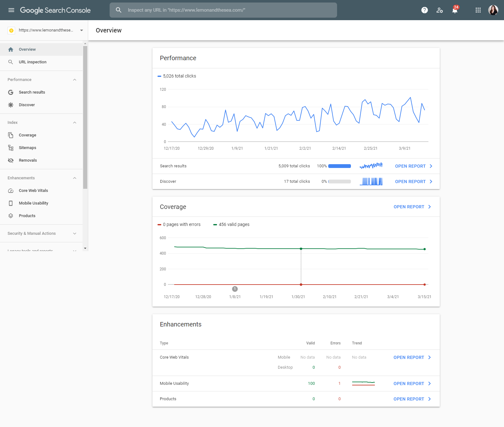This screenshot has width=504, height=427.
Task: Collapse the Performance sidebar section
Action: point(75,80)
